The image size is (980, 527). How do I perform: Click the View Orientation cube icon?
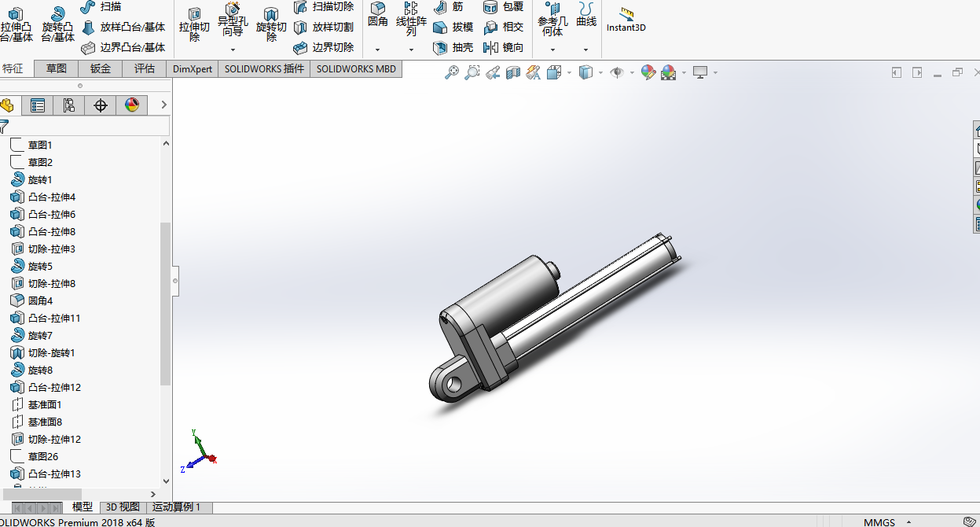pyautogui.click(x=554, y=72)
